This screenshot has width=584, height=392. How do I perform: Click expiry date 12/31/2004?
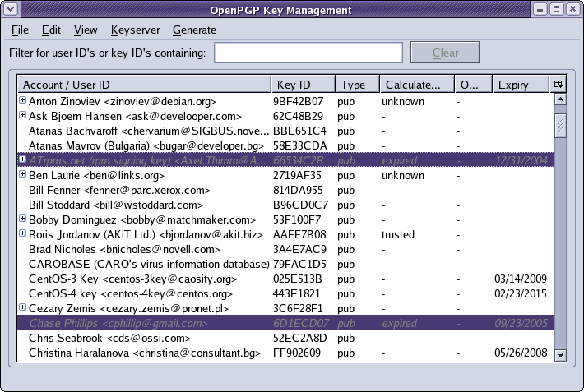(521, 161)
